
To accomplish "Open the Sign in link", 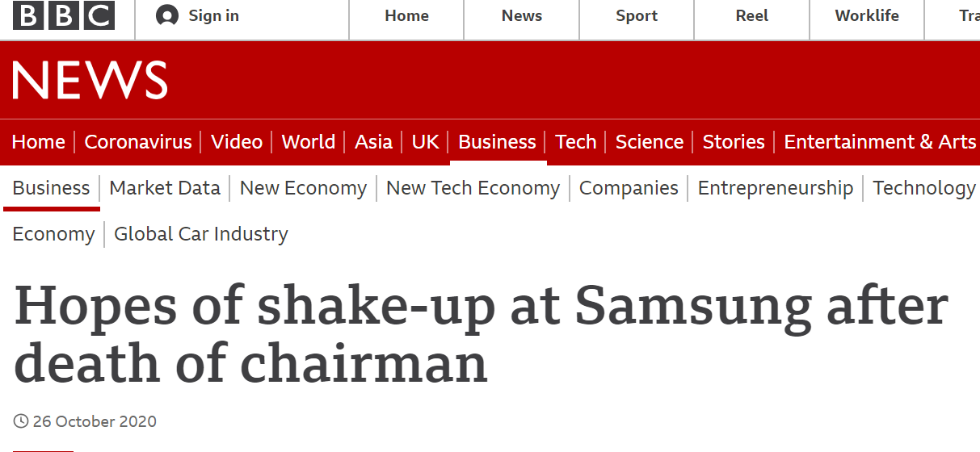I will [213, 15].
